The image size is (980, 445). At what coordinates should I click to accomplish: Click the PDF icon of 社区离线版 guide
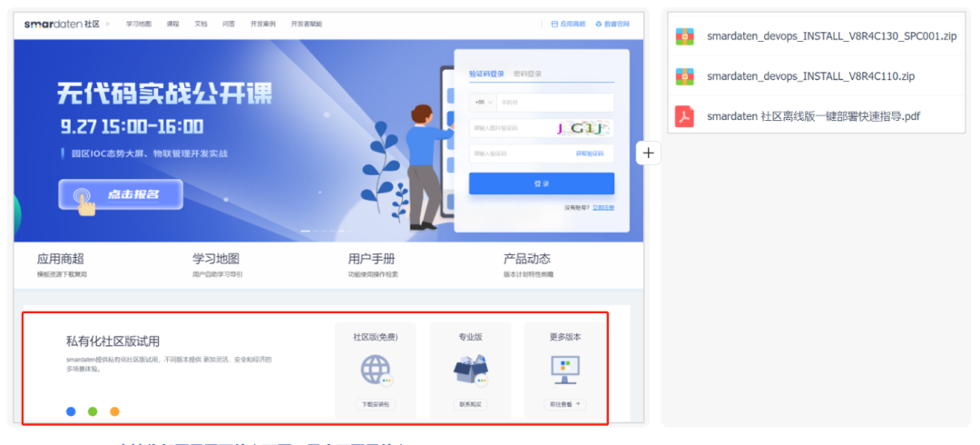click(x=684, y=116)
